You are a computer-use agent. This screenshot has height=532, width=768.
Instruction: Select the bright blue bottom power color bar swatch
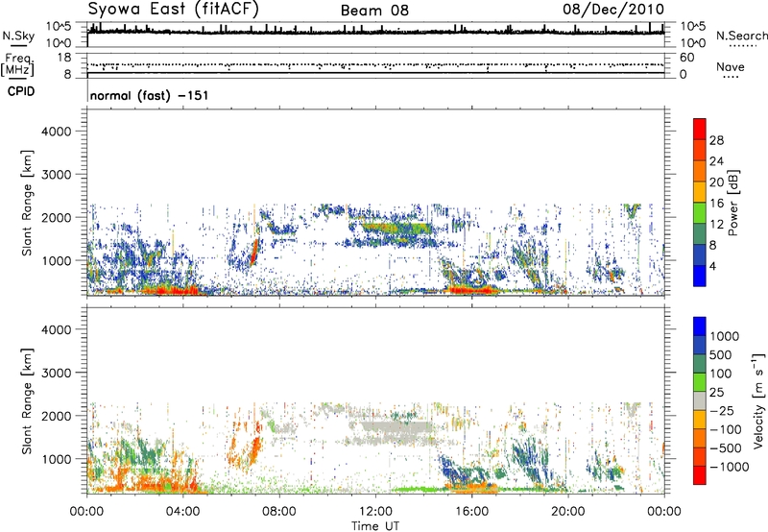700,276
